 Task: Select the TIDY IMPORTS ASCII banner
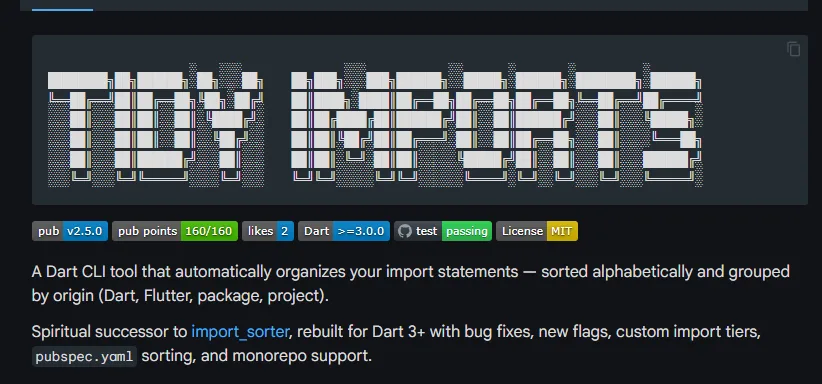pos(375,124)
